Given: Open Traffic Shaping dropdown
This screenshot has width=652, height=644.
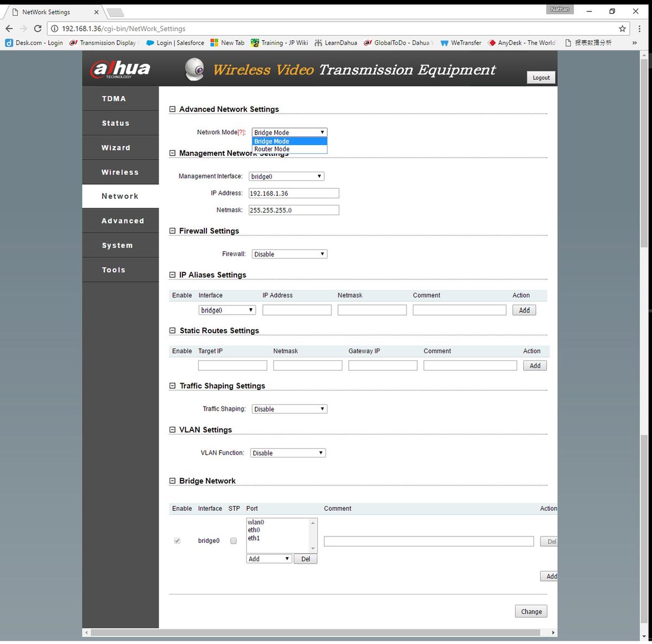Looking at the screenshot, I should (x=290, y=409).
